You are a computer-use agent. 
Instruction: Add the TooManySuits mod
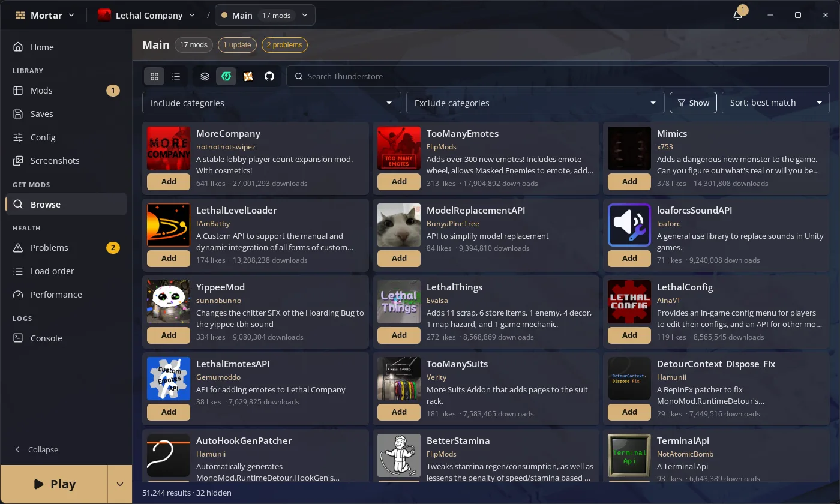coord(399,412)
